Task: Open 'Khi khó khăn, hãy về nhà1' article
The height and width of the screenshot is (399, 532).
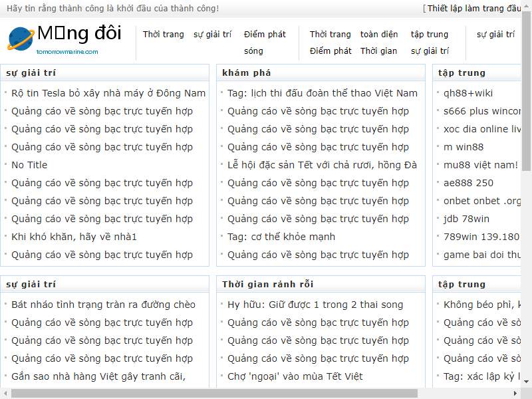Action: [74, 237]
